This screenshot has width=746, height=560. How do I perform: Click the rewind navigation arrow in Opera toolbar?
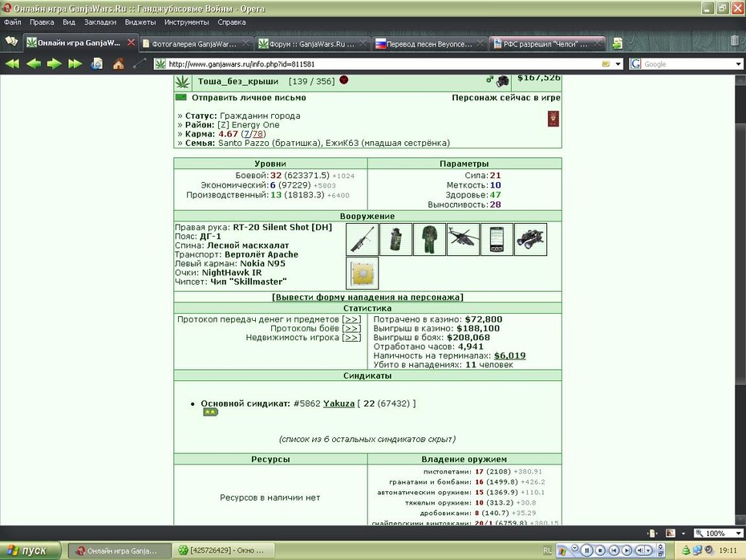12,63
